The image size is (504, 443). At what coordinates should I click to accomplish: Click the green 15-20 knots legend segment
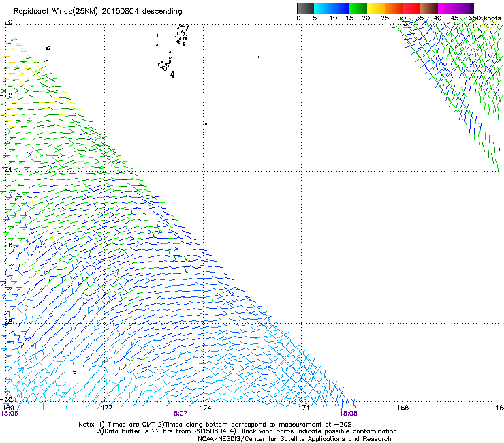click(x=358, y=8)
